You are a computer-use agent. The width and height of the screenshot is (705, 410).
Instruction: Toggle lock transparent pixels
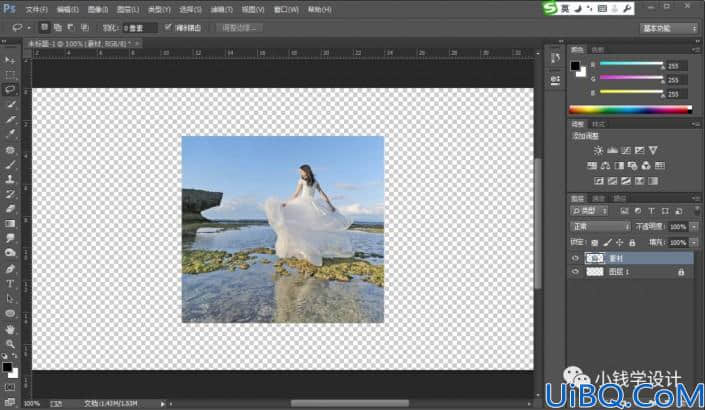tap(595, 243)
